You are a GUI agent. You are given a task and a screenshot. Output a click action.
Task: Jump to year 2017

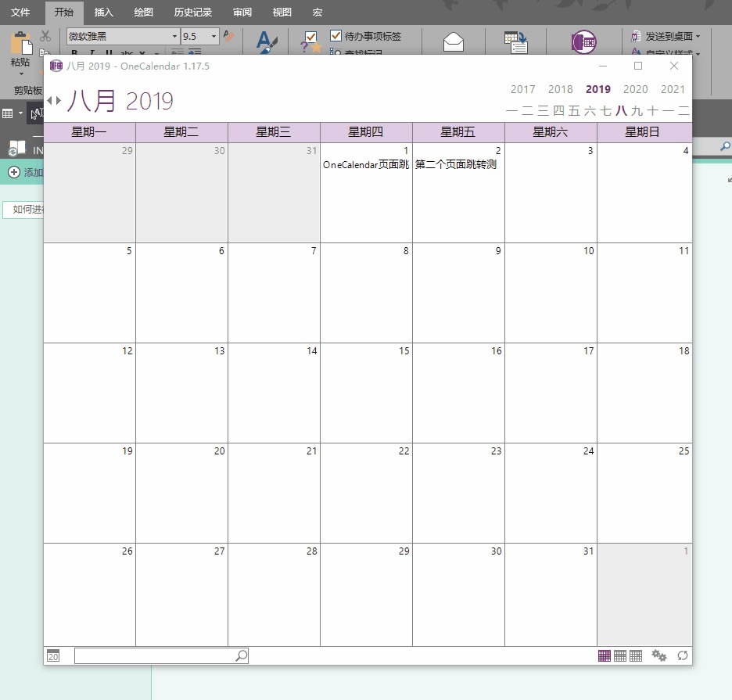pos(523,89)
